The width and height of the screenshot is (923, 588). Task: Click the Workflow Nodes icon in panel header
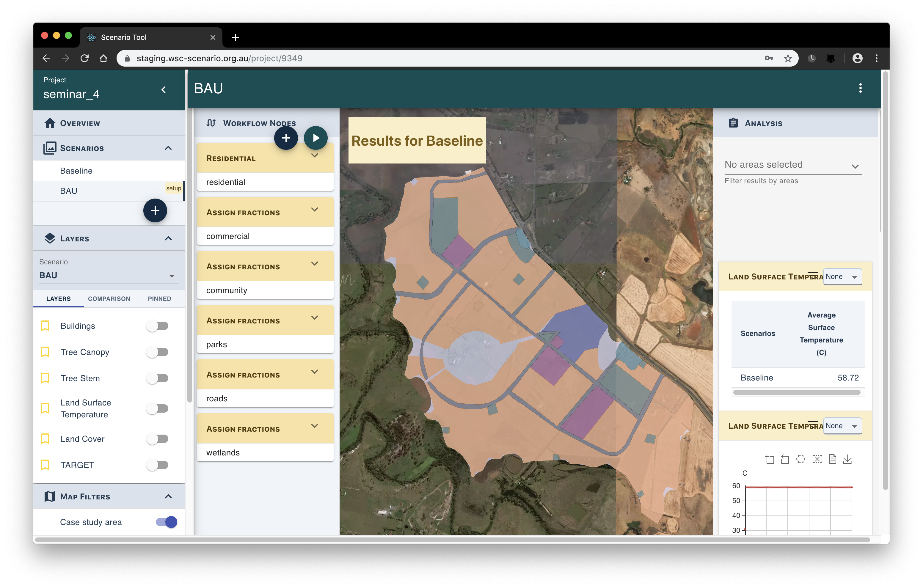coord(211,123)
